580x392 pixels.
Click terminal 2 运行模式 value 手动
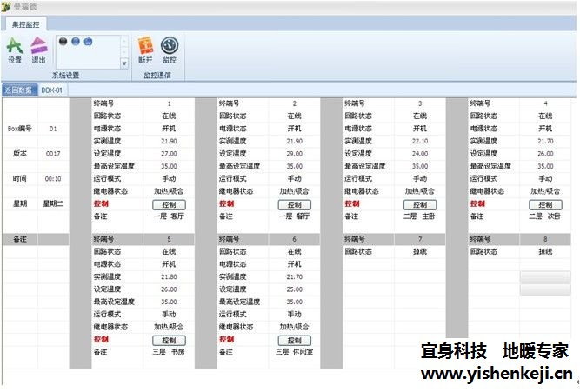tap(294, 179)
